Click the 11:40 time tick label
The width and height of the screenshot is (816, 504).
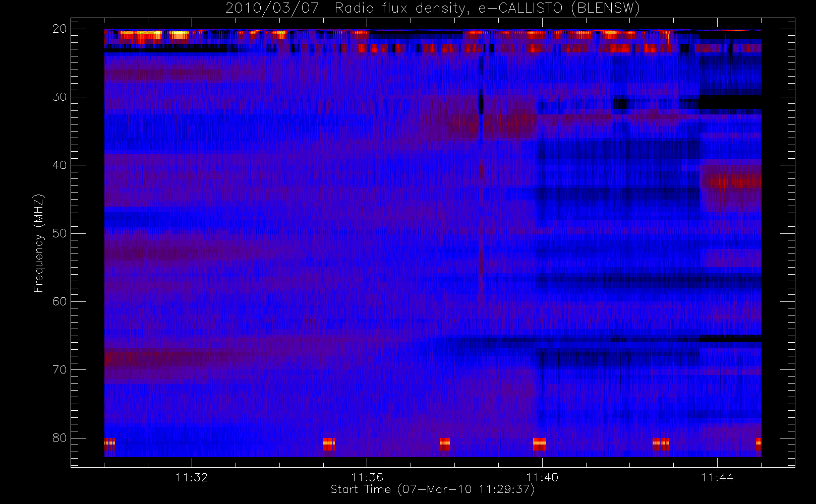click(x=542, y=477)
